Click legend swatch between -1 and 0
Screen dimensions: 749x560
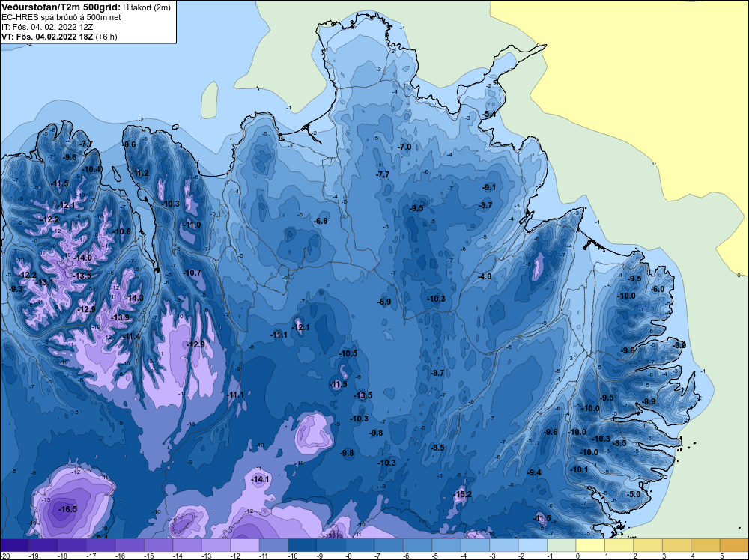(x=562, y=545)
